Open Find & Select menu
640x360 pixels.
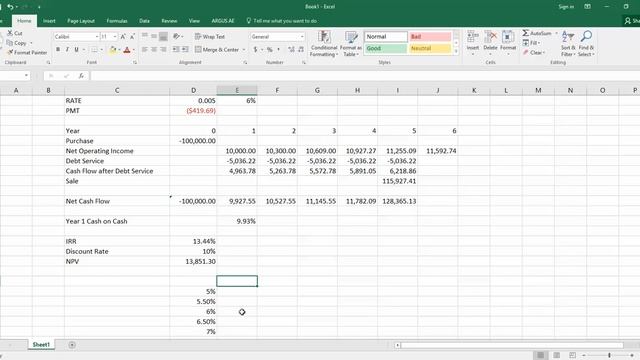coord(586,43)
